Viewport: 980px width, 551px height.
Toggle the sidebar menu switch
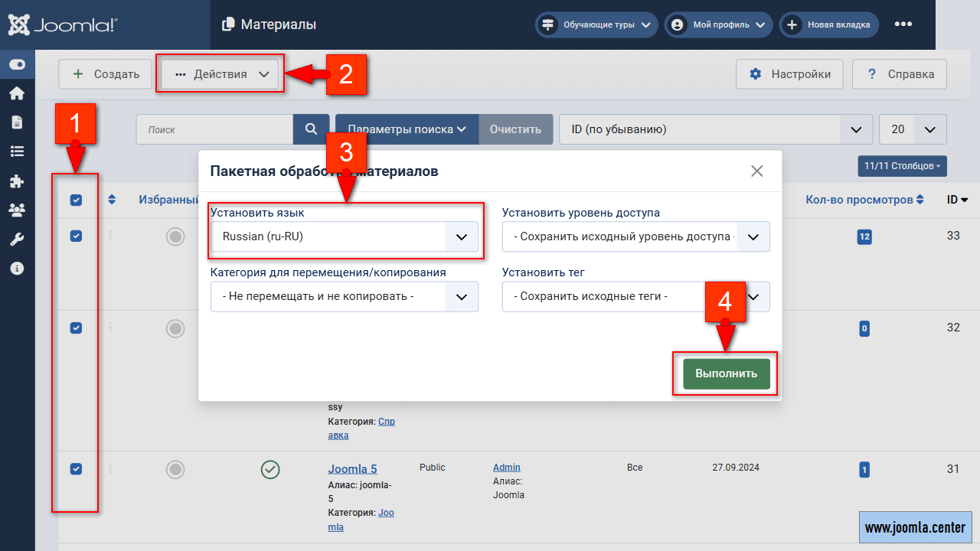[x=17, y=65]
